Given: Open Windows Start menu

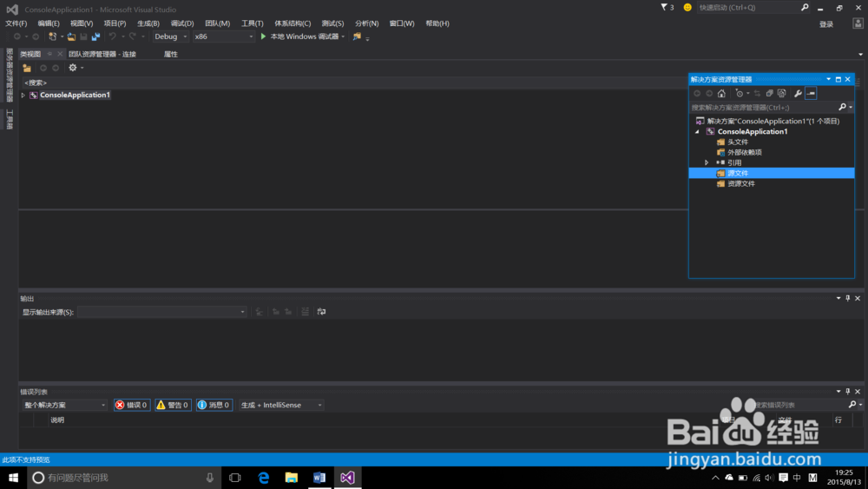Looking at the screenshot, I should [13, 478].
